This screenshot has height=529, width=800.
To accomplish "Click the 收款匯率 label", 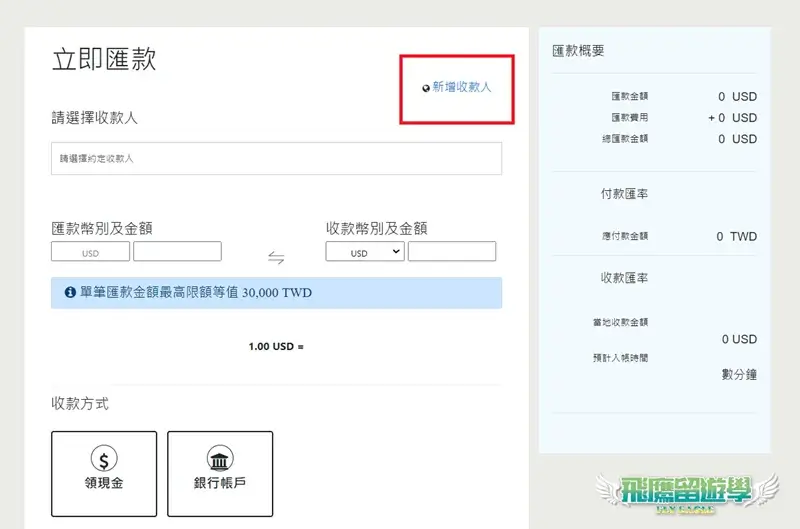I will (624, 278).
